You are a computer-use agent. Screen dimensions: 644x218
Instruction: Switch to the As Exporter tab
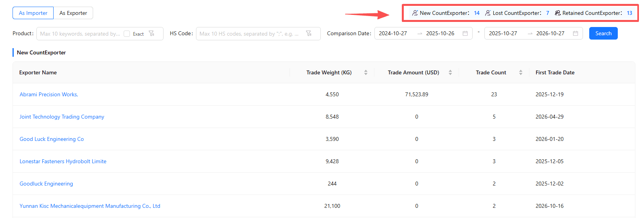point(73,13)
